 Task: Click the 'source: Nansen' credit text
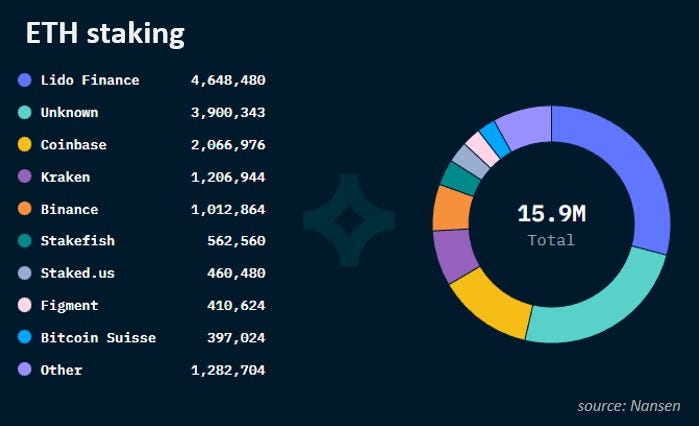point(629,406)
